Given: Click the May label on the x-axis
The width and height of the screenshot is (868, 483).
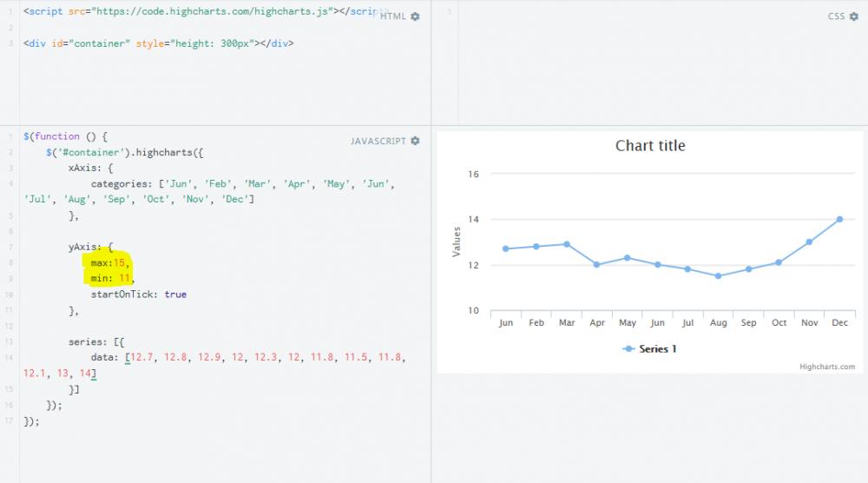Looking at the screenshot, I should pos(628,322).
